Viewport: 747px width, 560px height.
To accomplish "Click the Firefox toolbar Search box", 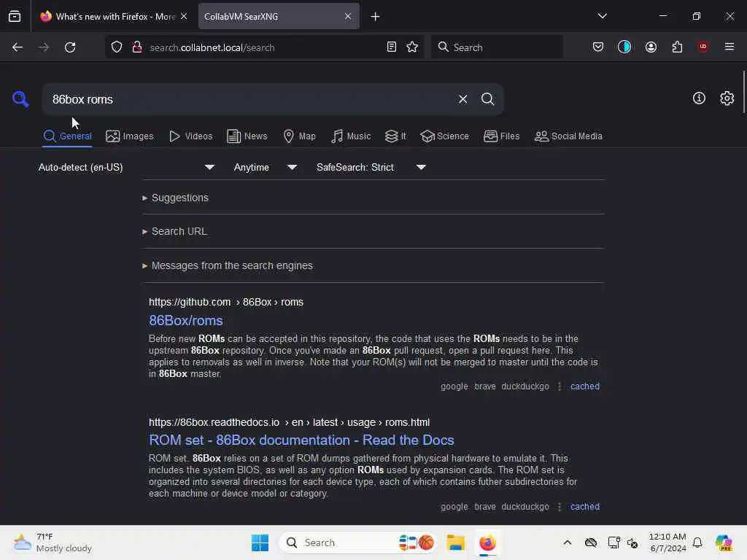I will [497, 47].
